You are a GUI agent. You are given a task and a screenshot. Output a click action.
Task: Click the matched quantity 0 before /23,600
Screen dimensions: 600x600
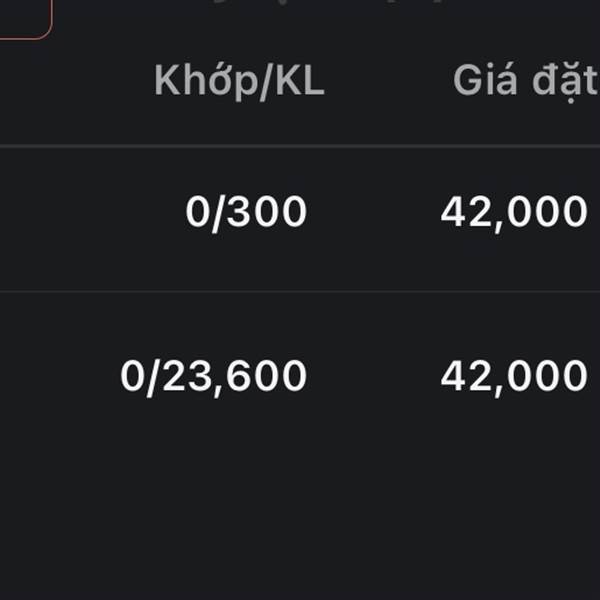(x=132, y=376)
